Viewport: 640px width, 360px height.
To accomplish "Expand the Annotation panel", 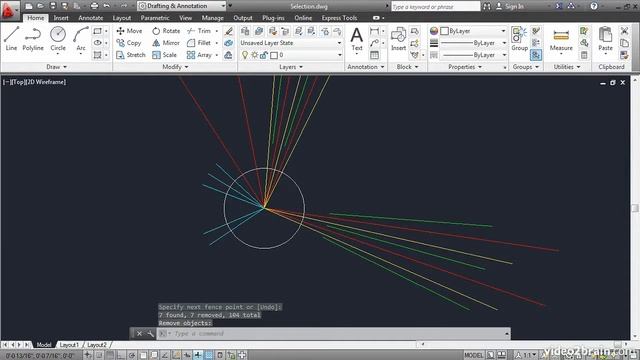I will point(366,67).
